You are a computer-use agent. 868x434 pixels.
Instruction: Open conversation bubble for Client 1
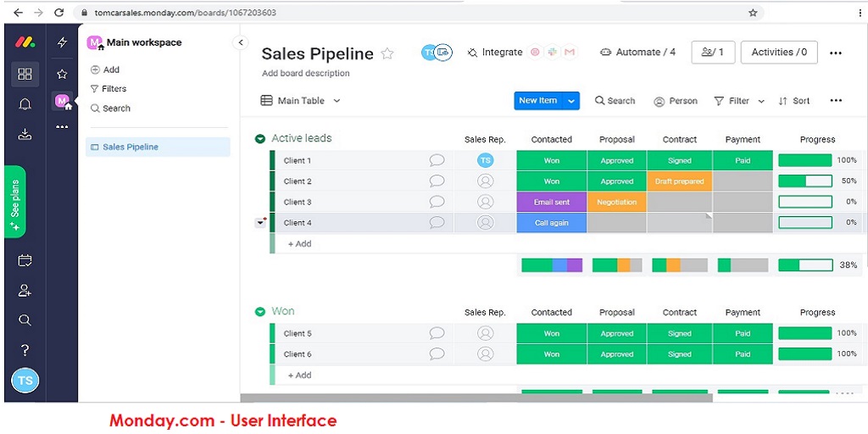437,160
